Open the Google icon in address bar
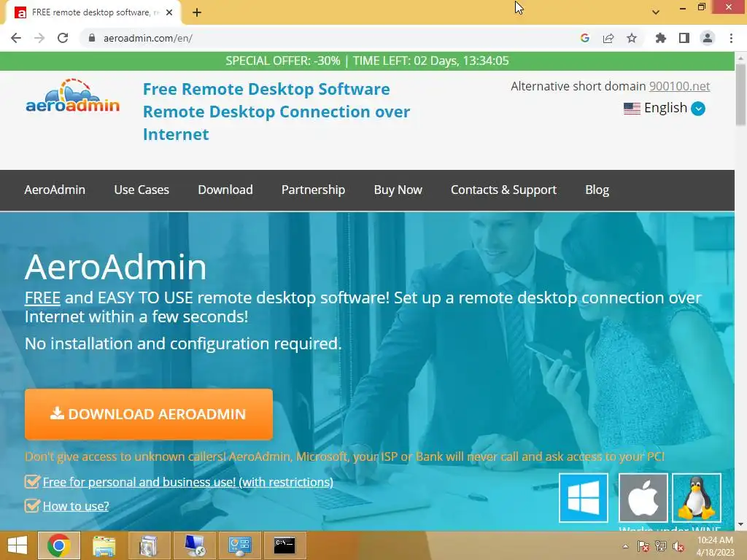Viewport: 747px width, 560px height. click(x=585, y=38)
